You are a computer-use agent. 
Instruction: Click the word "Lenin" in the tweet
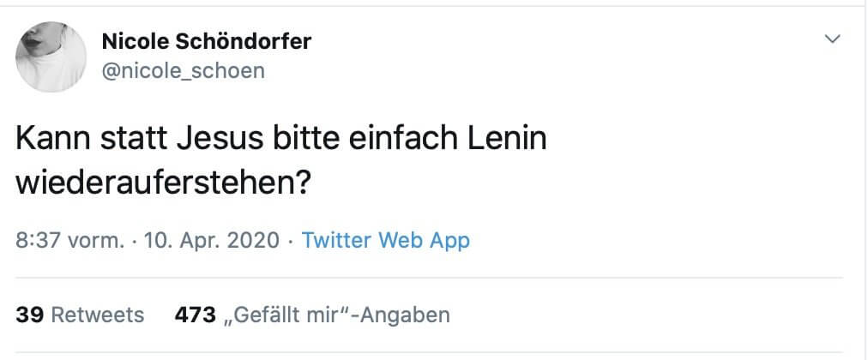(509, 139)
